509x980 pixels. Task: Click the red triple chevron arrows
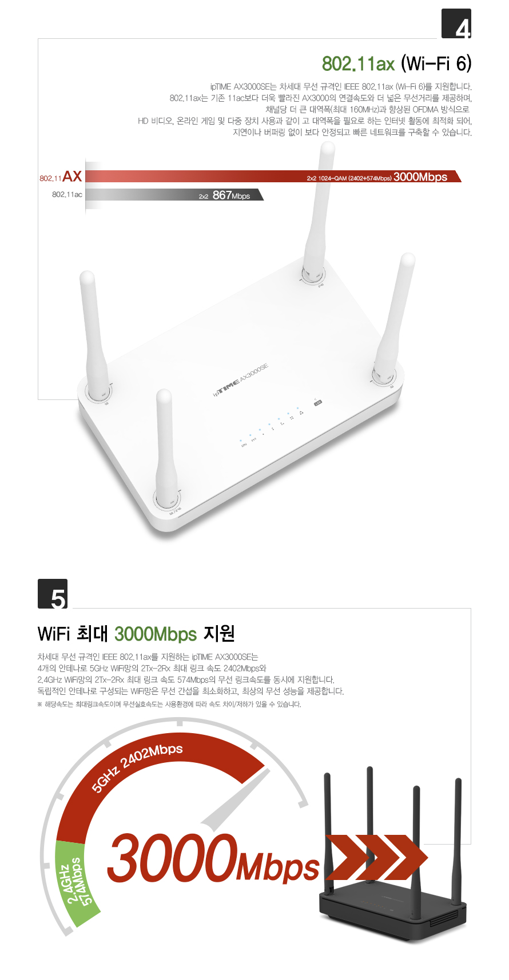[376, 857]
